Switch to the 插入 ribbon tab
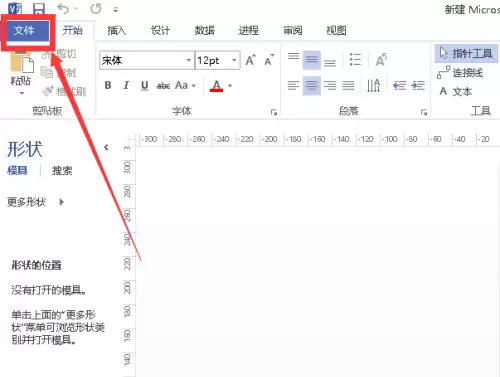The height and width of the screenshot is (377, 500). pyautogui.click(x=117, y=31)
